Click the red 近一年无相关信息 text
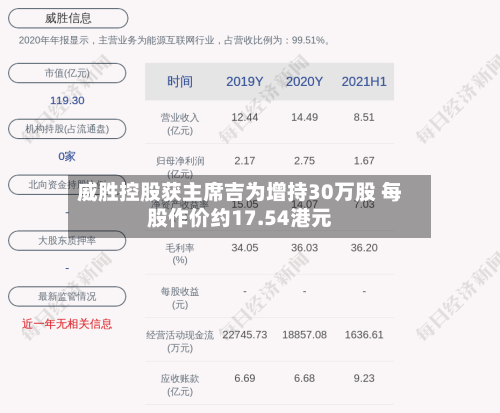Screen dimensions: 500x413 point(67,324)
